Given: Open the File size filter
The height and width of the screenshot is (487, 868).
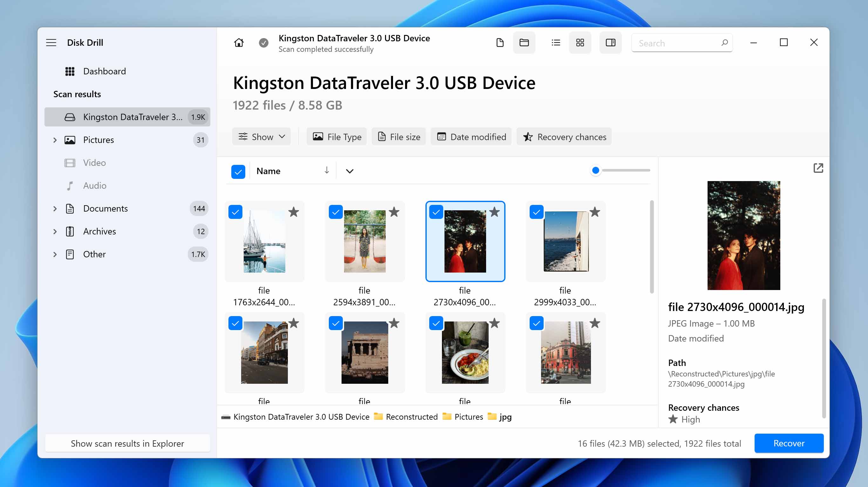Looking at the screenshot, I should point(399,137).
